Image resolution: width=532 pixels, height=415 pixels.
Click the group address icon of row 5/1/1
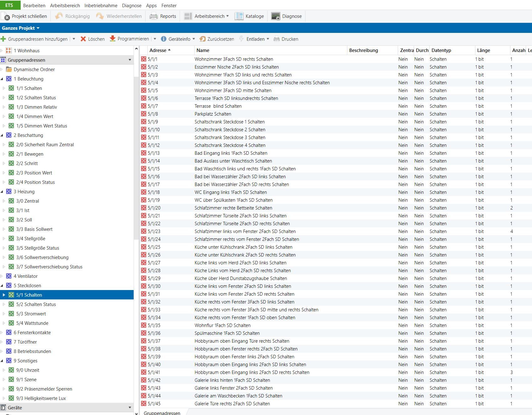(144, 59)
